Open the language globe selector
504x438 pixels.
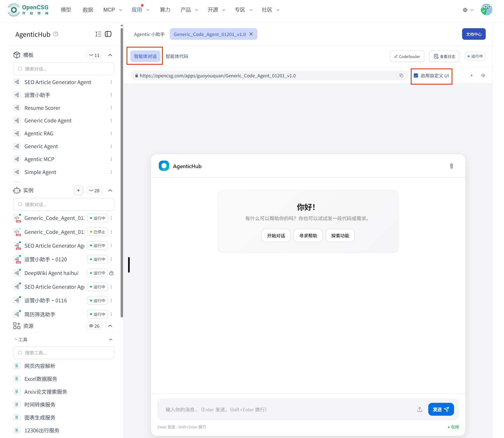(468, 10)
